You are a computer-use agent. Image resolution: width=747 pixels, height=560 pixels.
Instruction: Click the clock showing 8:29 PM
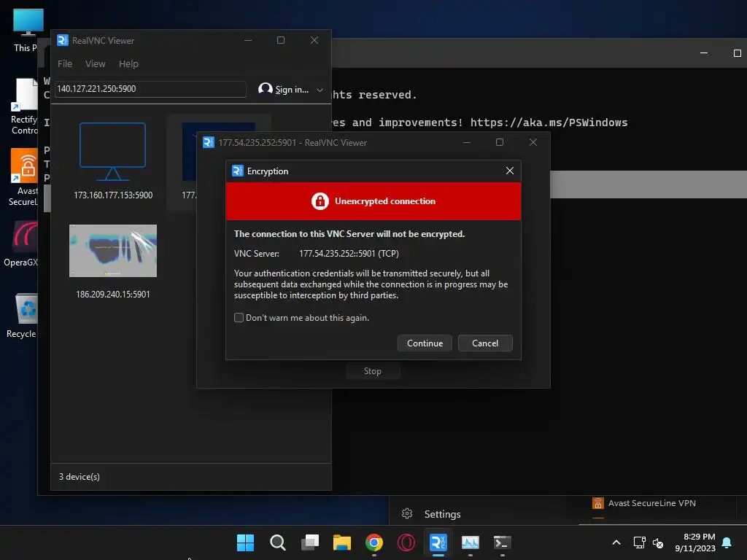pyautogui.click(x=699, y=537)
